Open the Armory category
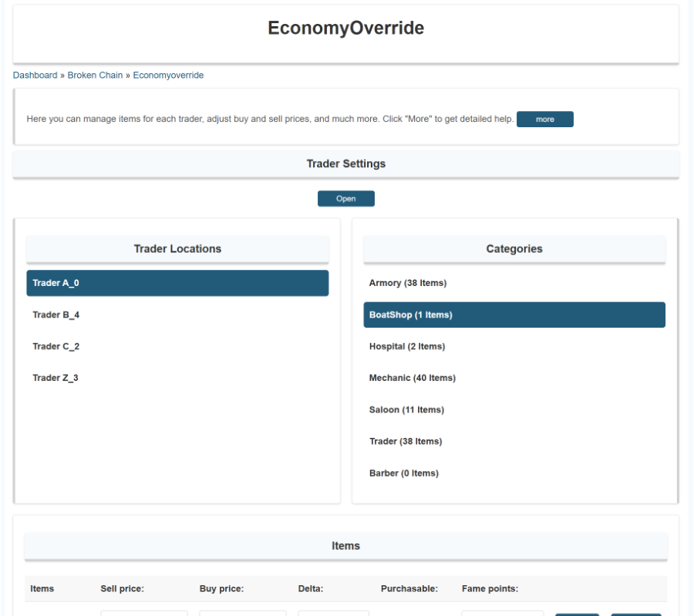 [x=514, y=283]
